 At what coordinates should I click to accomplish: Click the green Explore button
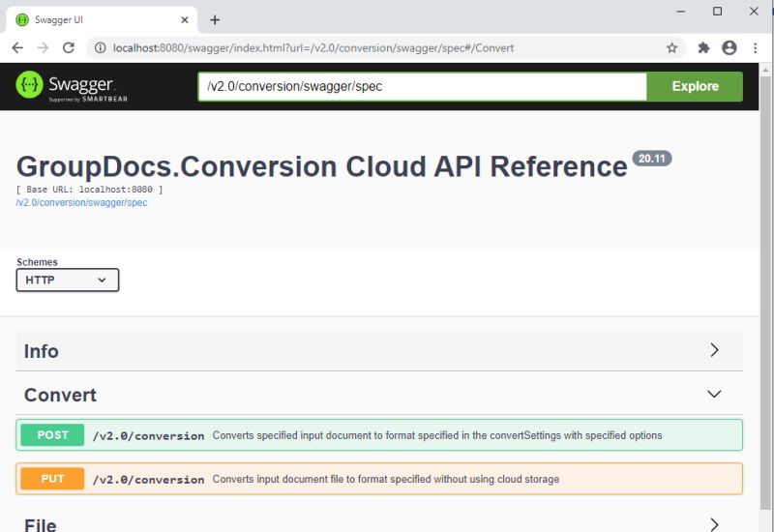tap(695, 86)
